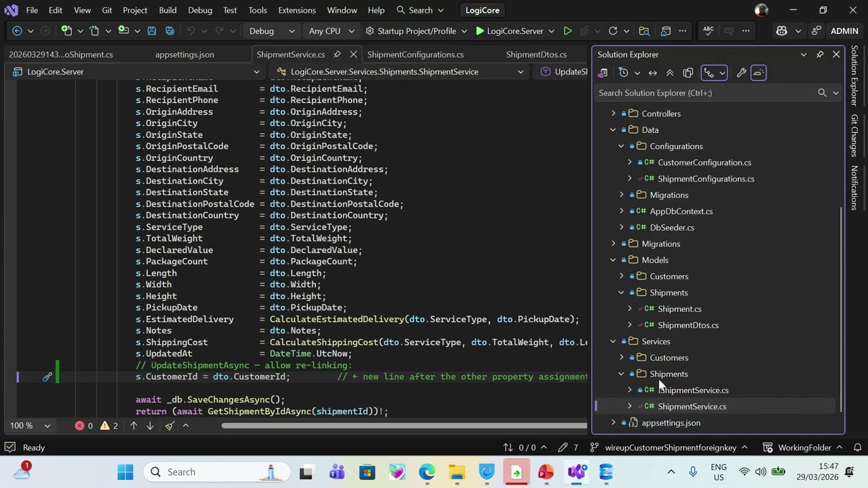Navigate backward with the back arrow icon
This screenshot has height=488, width=868.
coord(18,30)
